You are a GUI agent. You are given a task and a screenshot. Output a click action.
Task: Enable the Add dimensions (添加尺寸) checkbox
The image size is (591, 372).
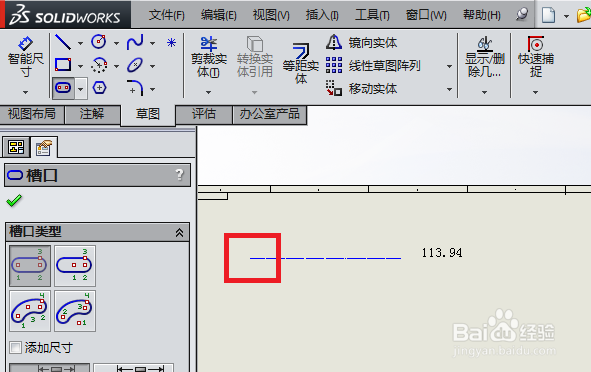tap(15, 348)
